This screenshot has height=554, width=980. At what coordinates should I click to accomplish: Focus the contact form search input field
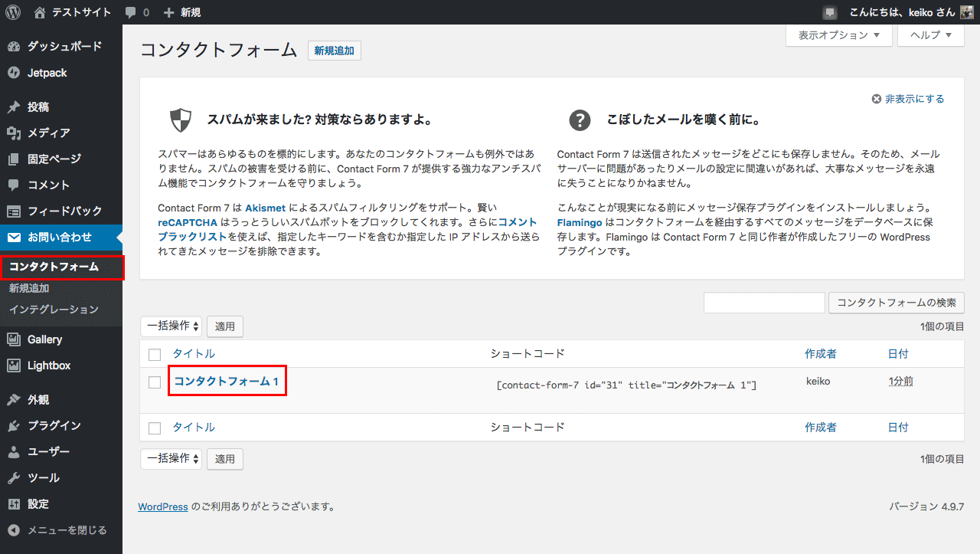[764, 303]
